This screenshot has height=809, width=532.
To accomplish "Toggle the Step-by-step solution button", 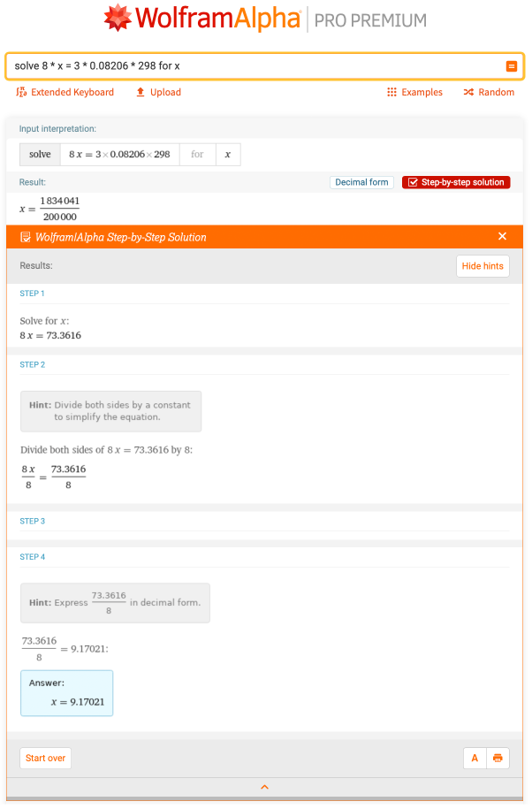I will [x=456, y=182].
